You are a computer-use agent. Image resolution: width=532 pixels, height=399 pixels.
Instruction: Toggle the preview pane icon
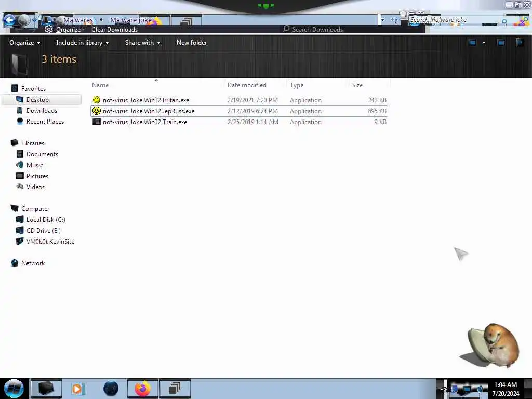pos(501,43)
